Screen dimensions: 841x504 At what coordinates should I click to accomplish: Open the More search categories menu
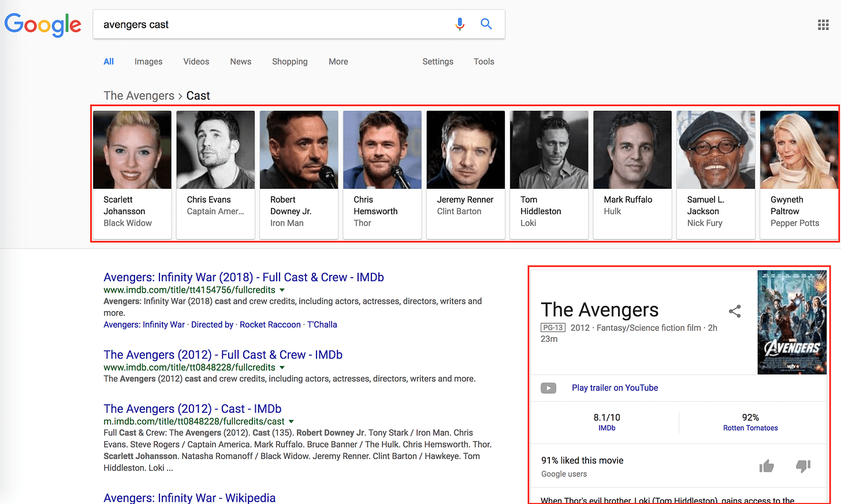pyautogui.click(x=338, y=62)
